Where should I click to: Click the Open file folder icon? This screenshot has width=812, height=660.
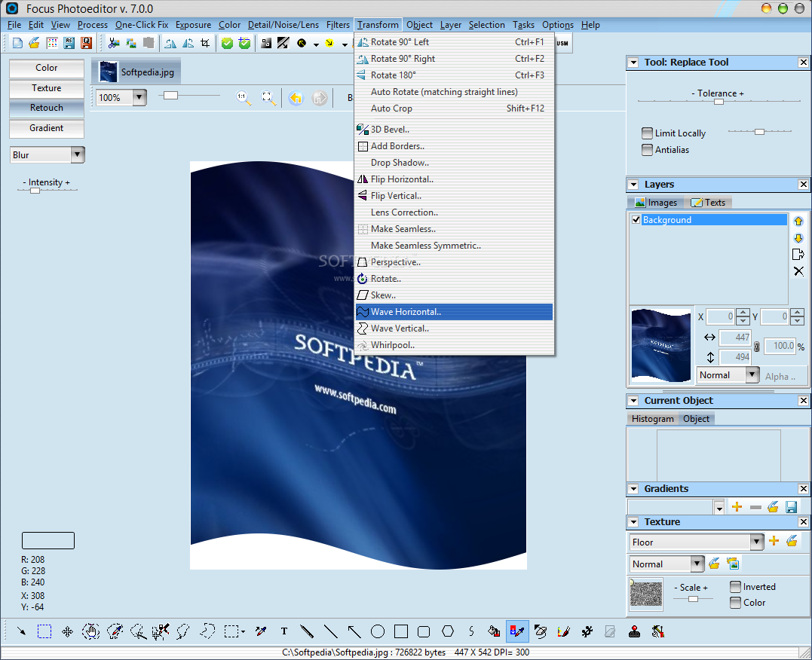34,43
